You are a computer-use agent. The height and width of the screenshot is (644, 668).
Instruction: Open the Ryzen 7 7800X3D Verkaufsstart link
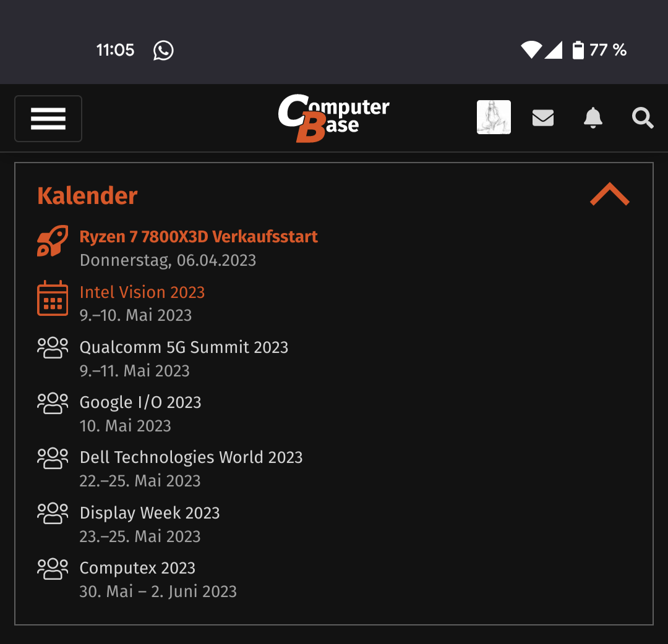tap(199, 236)
